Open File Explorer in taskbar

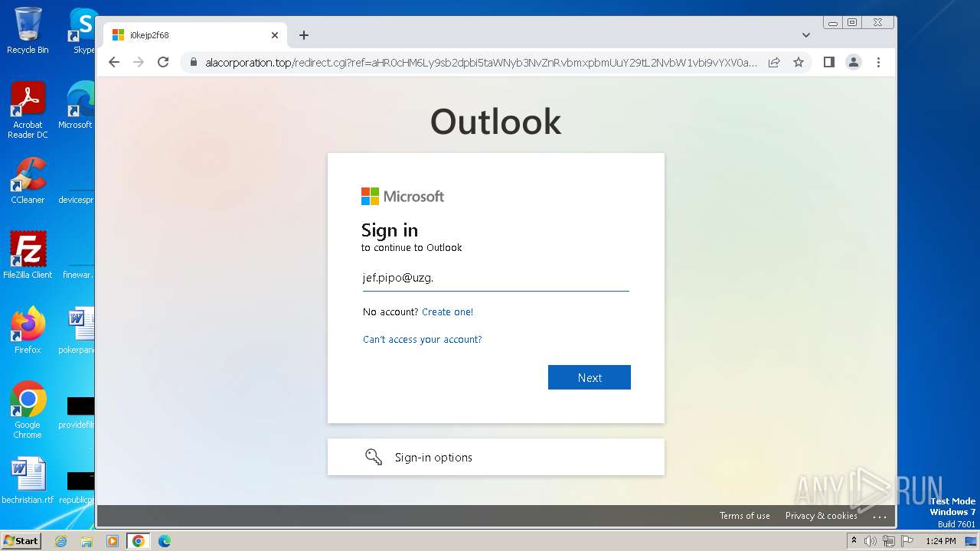click(x=87, y=541)
